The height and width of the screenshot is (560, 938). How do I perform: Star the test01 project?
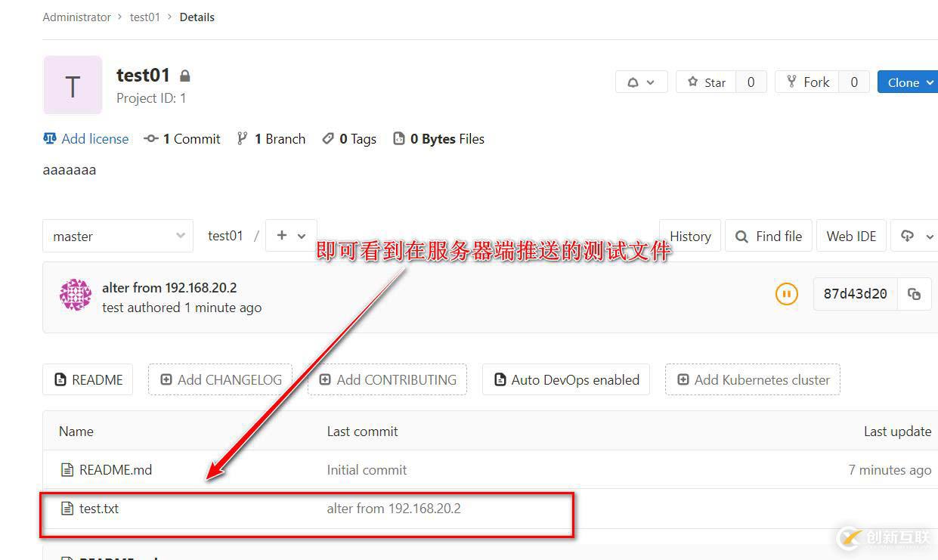(x=706, y=82)
